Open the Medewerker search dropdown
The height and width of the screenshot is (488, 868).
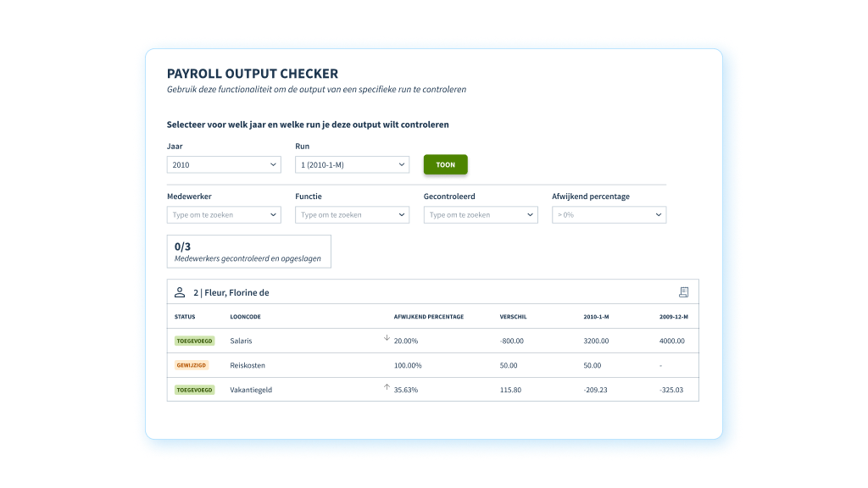(x=224, y=214)
